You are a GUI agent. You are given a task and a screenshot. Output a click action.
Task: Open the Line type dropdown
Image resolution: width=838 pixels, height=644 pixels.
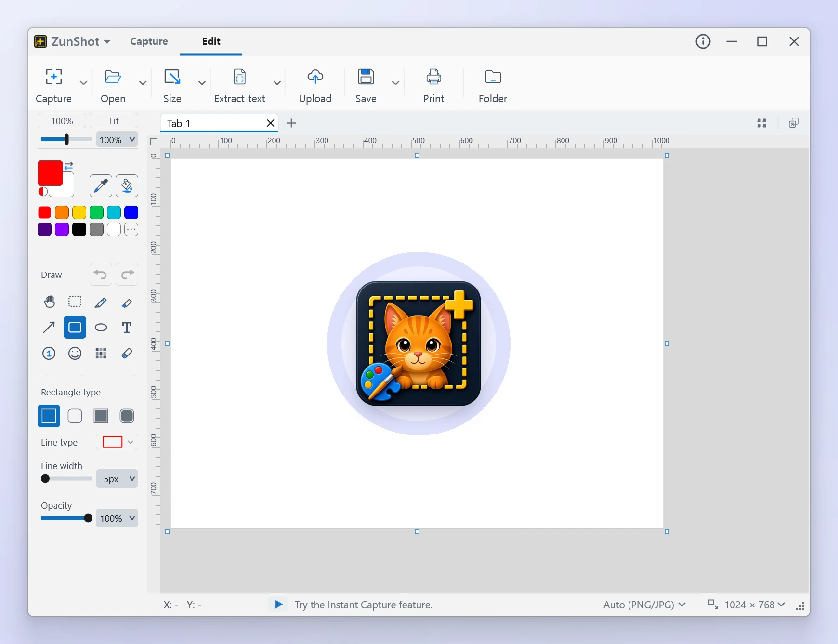[x=117, y=442]
